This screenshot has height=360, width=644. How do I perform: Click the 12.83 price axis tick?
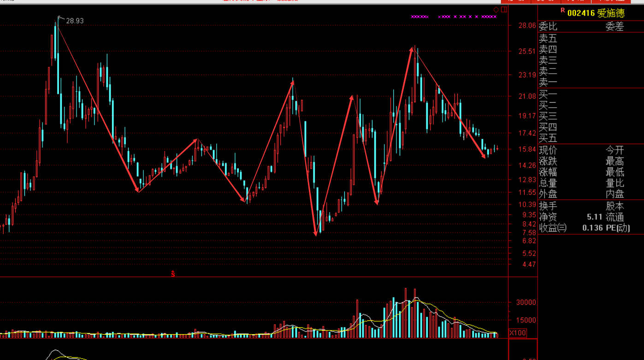click(527, 180)
